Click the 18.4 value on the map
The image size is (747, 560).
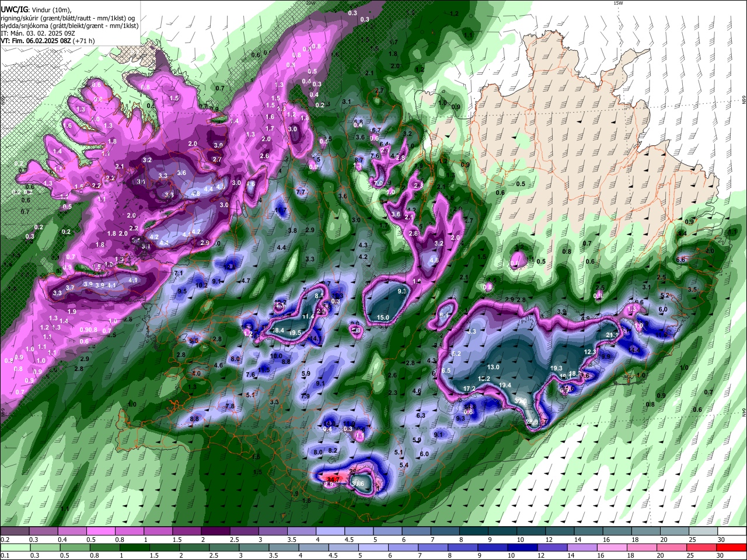coord(278,331)
